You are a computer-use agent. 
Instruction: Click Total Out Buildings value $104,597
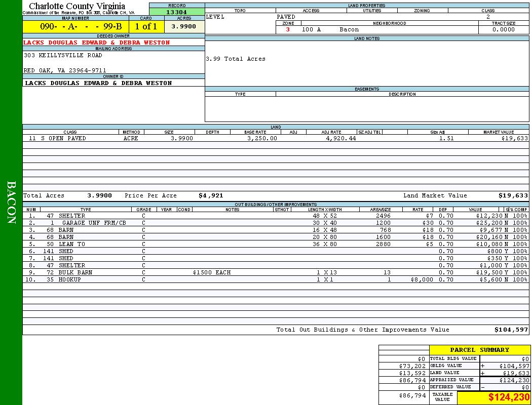tap(511, 330)
